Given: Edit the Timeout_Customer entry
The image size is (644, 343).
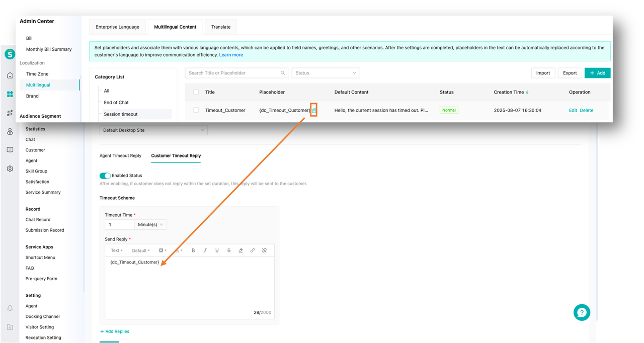Looking at the screenshot, I should 573,110.
